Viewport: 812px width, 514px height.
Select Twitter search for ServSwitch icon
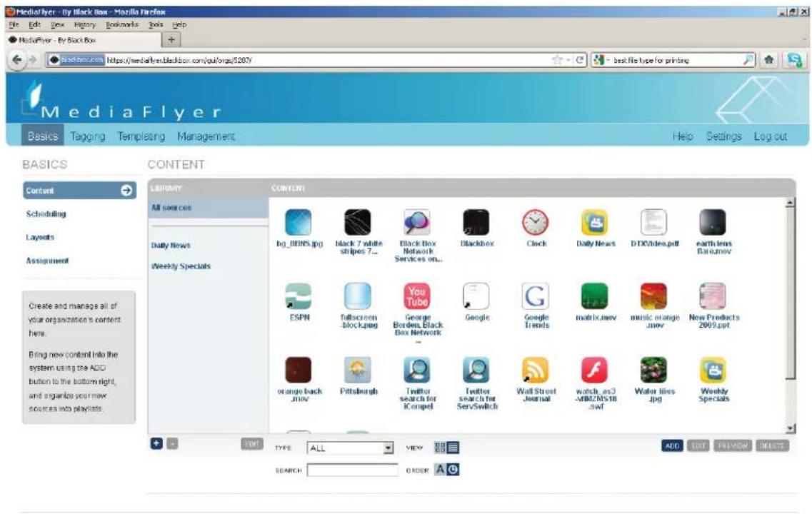click(476, 370)
